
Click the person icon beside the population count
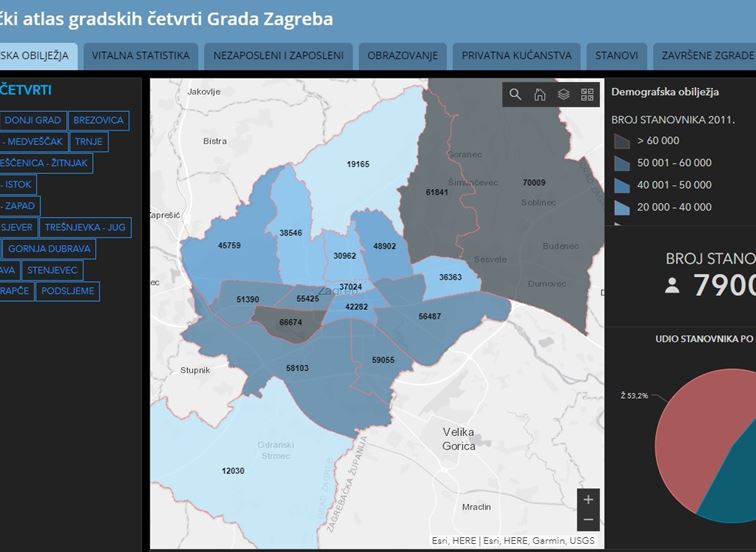(672, 286)
